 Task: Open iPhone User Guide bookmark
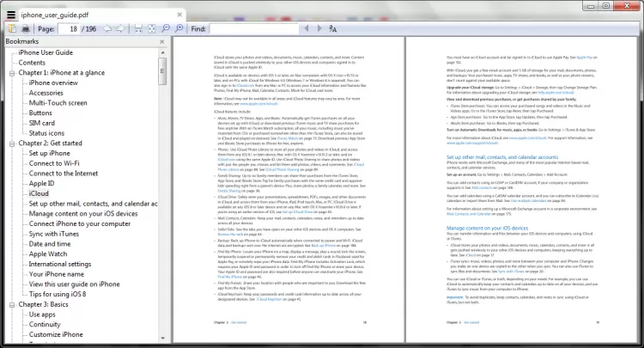(x=46, y=52)
